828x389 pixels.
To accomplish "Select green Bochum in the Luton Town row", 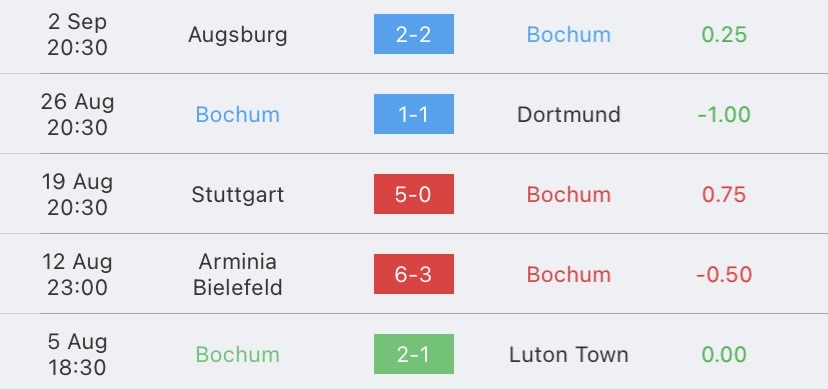I will pos(238,354).
